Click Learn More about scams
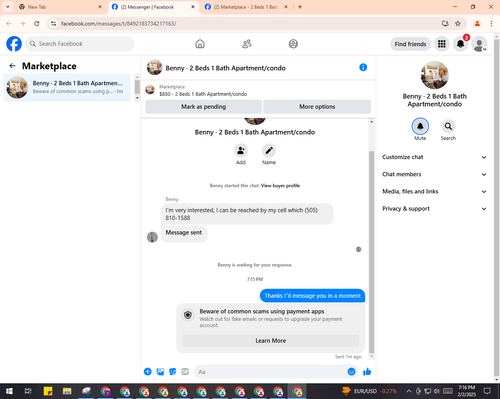This screenshot has height=399, width=500. coord(271,341)
